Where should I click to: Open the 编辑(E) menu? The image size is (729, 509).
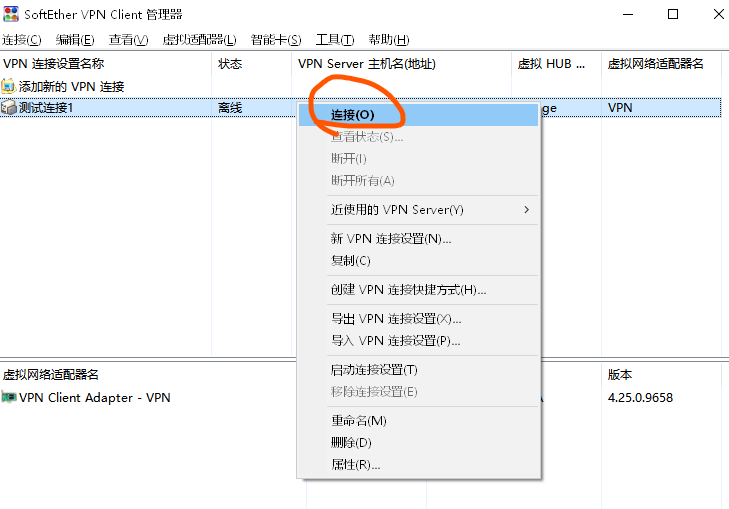pos(75,40)
